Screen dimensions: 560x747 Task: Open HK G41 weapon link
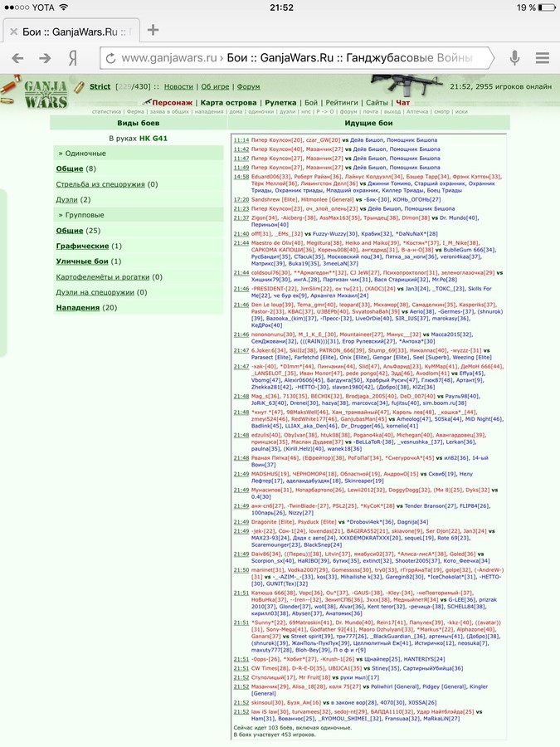153,138
